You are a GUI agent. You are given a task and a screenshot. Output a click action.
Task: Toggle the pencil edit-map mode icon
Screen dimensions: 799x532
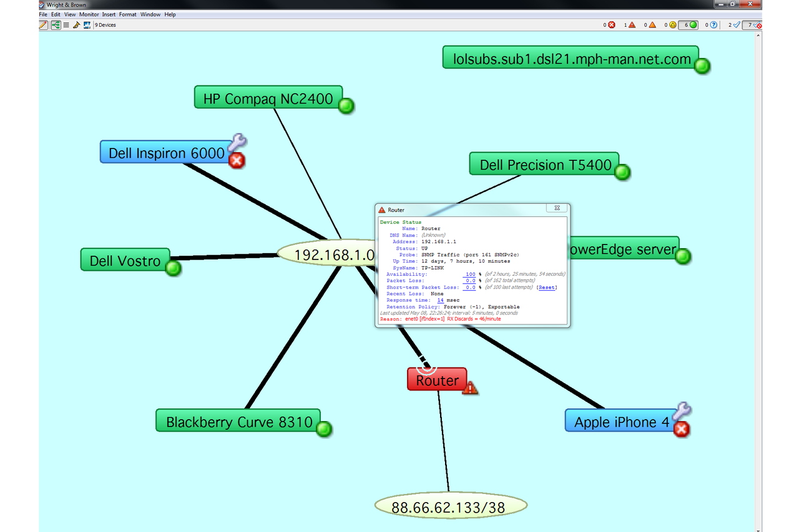pyautogui.click(x=43, y=25)
